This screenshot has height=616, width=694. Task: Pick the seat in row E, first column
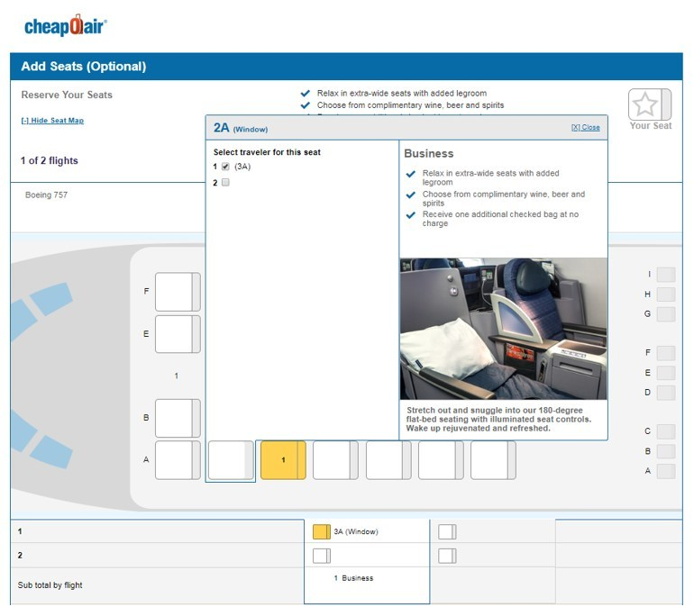[178, 334]
